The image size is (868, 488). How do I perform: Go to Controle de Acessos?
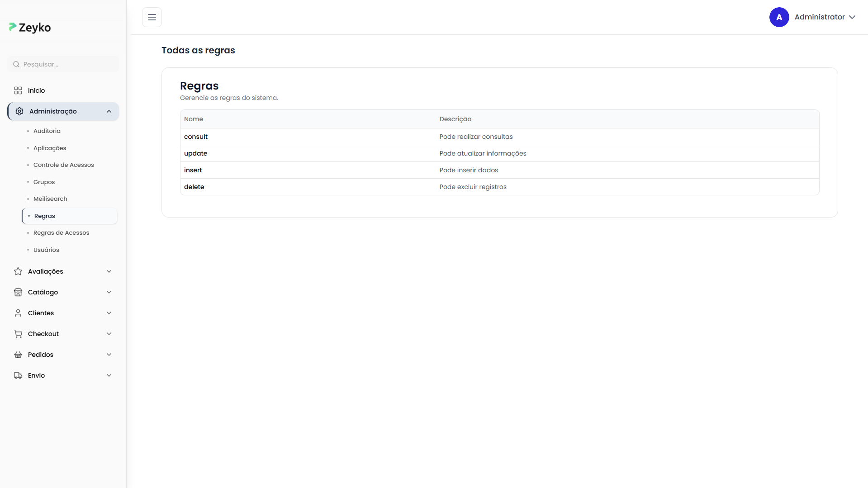(x=64, y=165)
